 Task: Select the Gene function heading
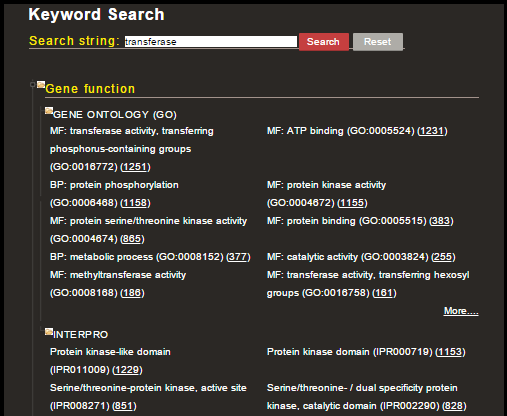[x=90, y=89]
